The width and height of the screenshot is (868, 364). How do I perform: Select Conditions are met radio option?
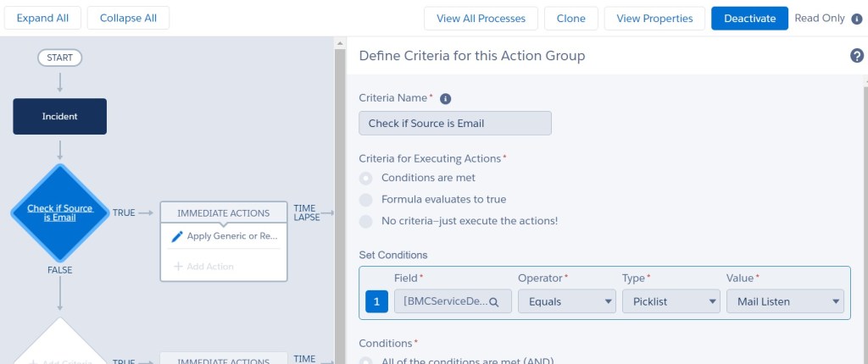pyautogui.click(x=366, y=178)
